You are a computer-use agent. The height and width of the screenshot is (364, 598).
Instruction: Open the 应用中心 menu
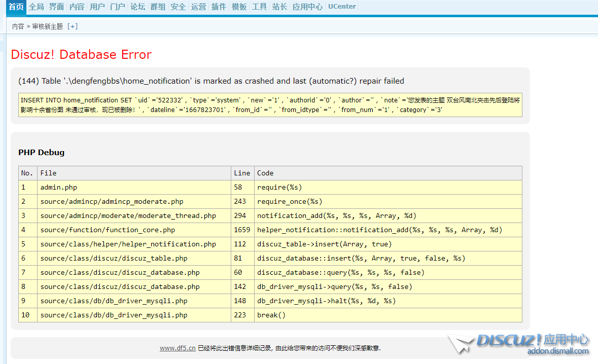click(307, 7)
